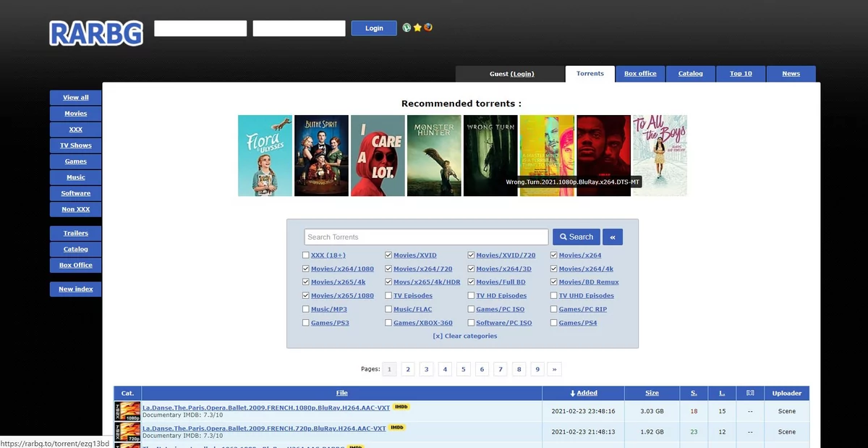Click the uTorrent icon beside Login

tap(407, 28)
